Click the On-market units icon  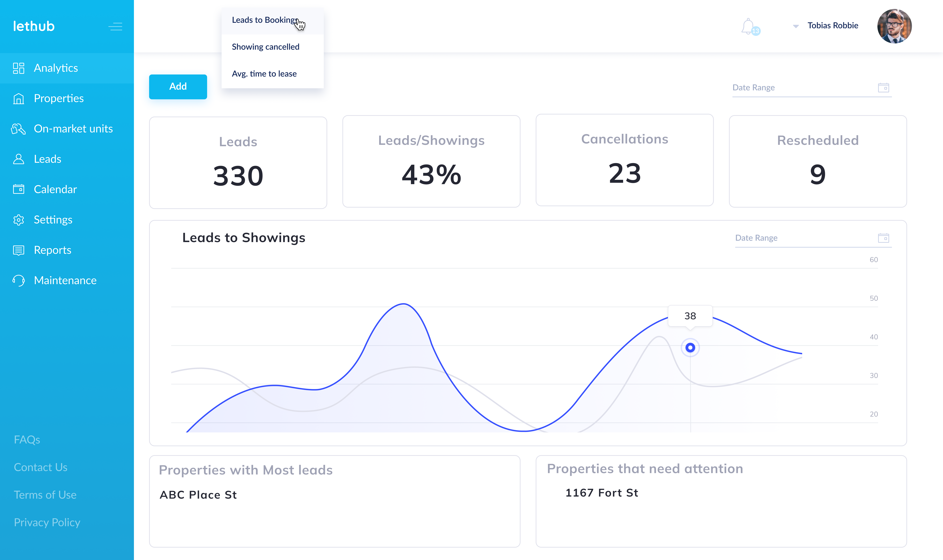(18, 128)
